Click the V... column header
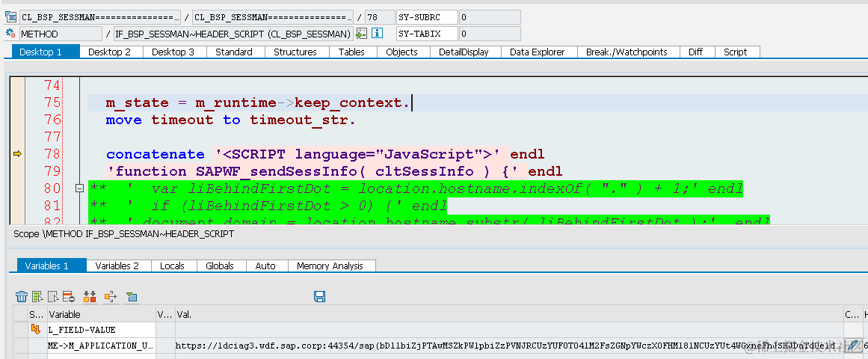 (x=165, y=315)
